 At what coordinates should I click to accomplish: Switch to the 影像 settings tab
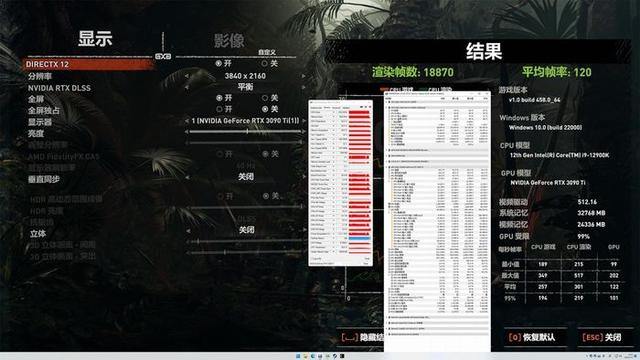pyautogui.click(x=229, y=40)
